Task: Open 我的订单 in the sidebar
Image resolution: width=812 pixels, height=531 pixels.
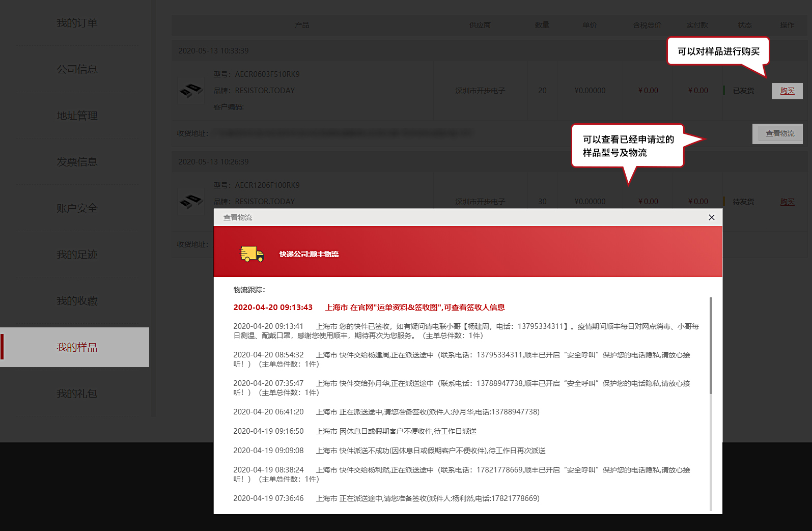Action: pyautogui.click(x=77, y=23)
